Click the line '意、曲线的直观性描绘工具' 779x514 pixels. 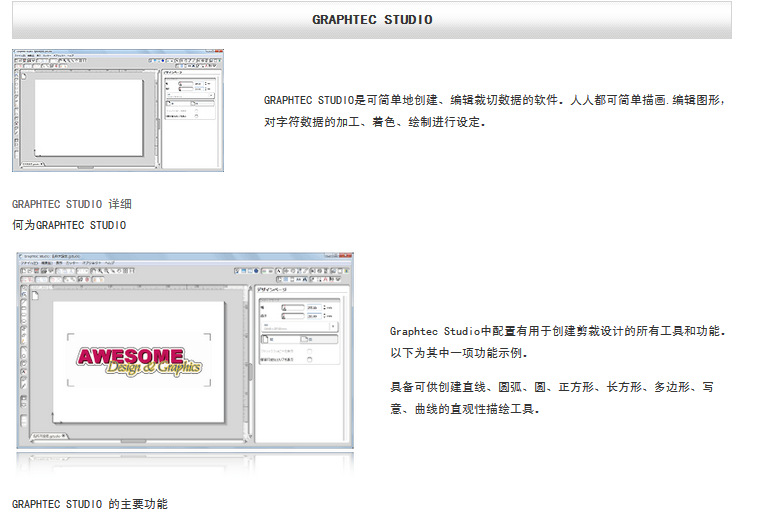click(465, 409)
